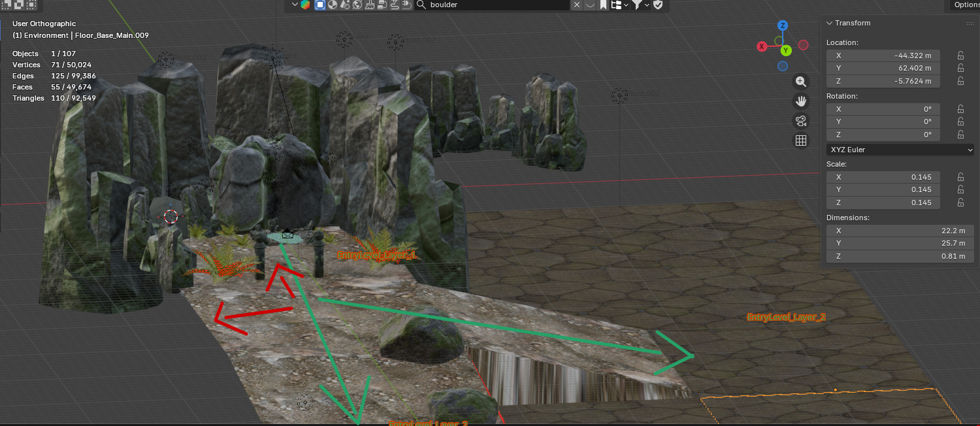Click the 3D cursor in the viewport
Image resolution: width=980 pixels, height=426 pixels.
coord(171,216)
